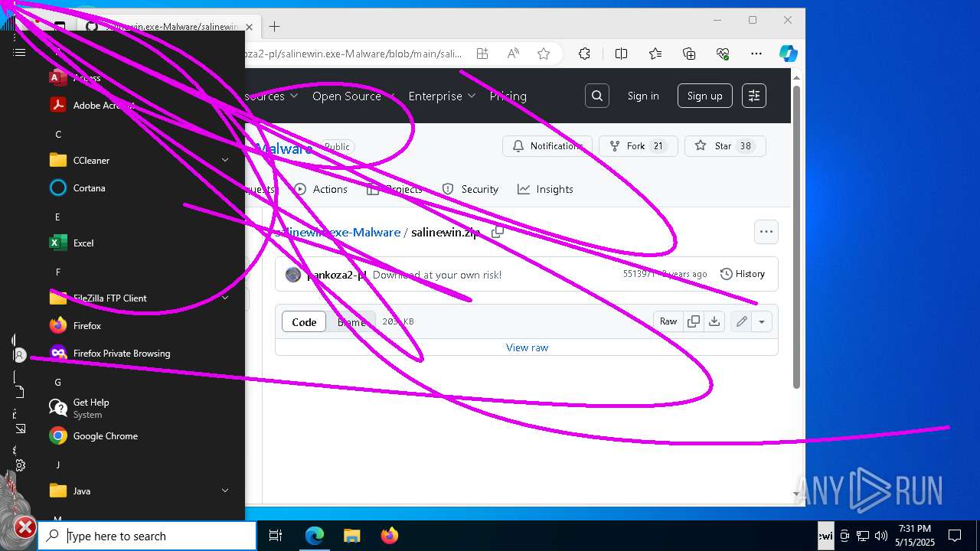Click the View raw link
The width and height of the screenshot is (980, 551).
coord(528,347)
